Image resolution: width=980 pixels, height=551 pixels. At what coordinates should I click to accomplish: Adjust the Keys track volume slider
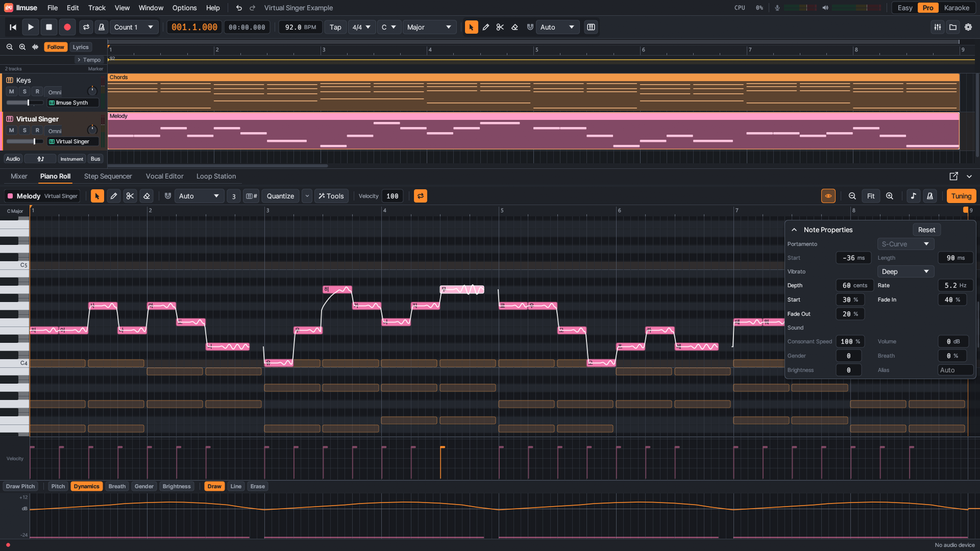[x=24, y=103]
